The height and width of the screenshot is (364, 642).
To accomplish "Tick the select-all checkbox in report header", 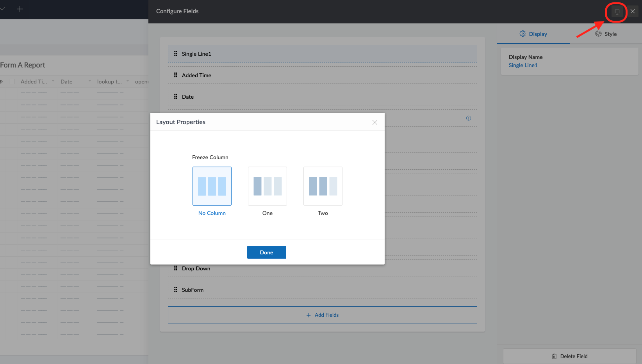I will pyautogui.click(x=12, y=82).
